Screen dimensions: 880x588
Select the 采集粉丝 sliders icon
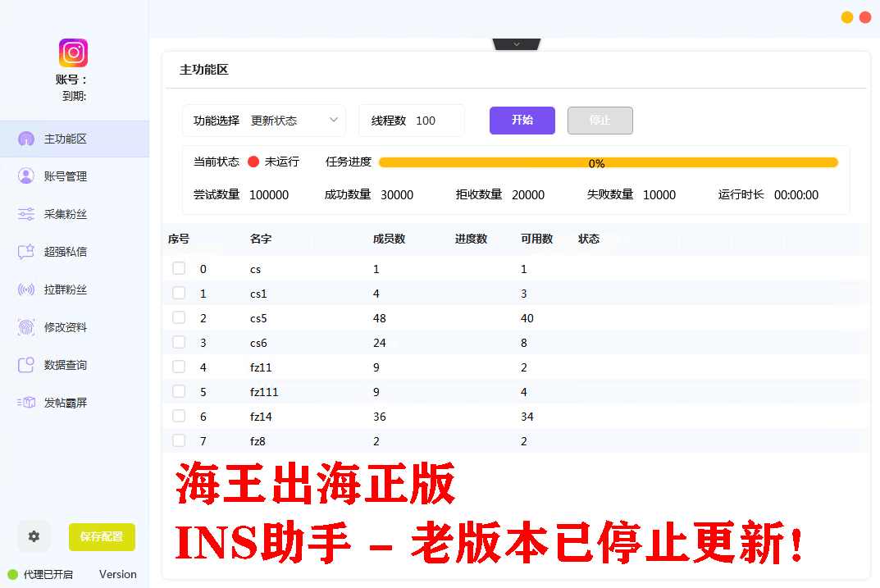26,214
